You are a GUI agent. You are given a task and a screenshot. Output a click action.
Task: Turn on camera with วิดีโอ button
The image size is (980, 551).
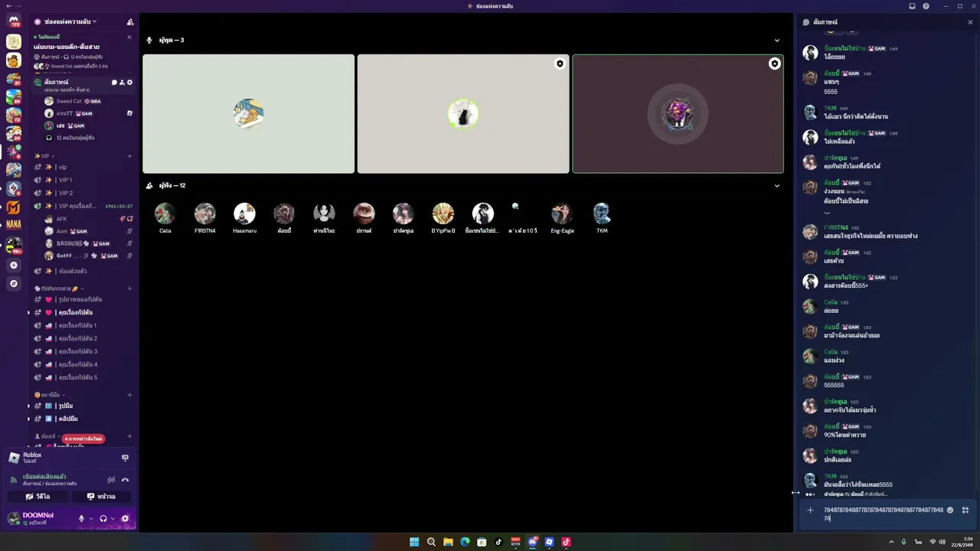click(x=38, y=497)
